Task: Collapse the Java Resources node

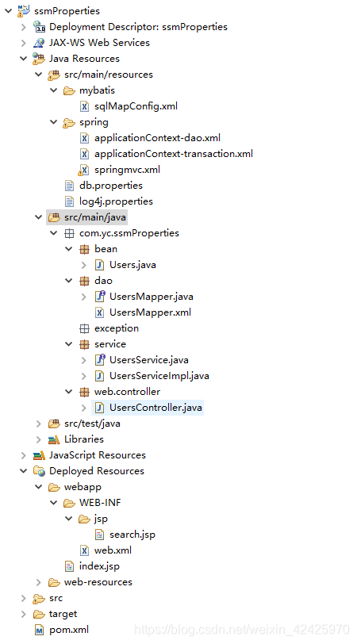Action: (x=24, y=59)
